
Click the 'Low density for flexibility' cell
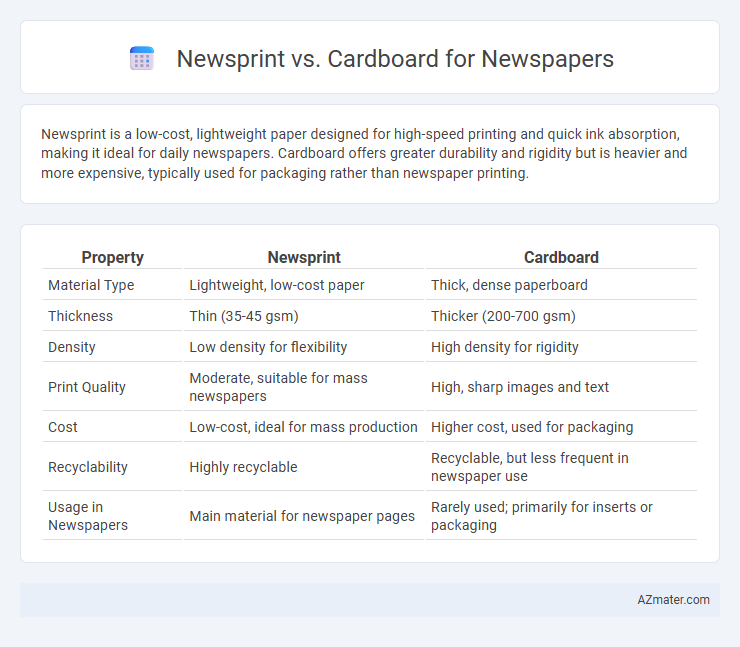tap(304, 347)
